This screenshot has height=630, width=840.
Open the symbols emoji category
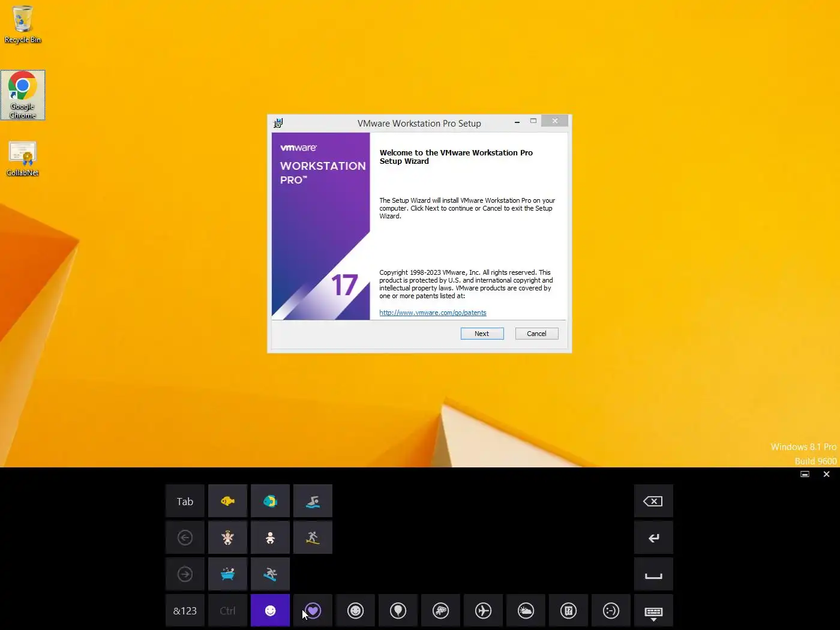[x=568, y=611]
